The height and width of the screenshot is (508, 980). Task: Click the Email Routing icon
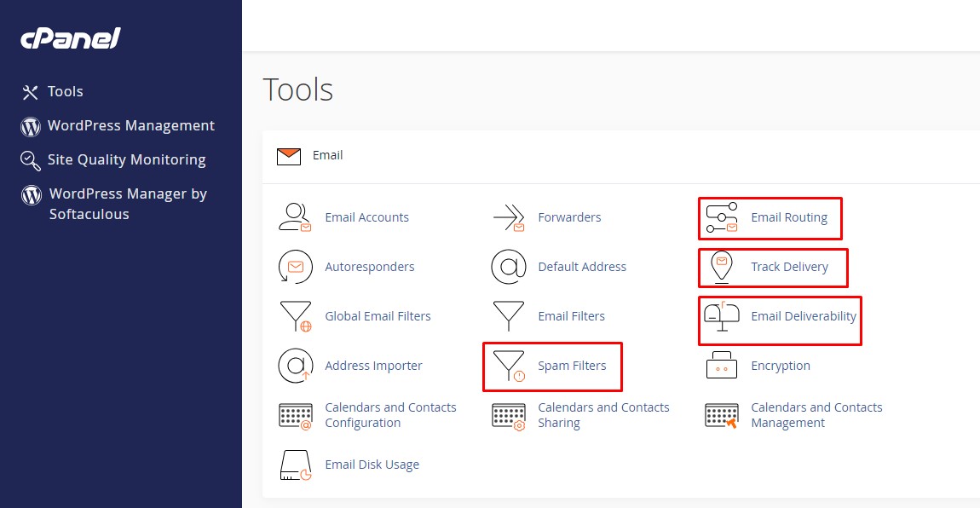coord(721,217)
